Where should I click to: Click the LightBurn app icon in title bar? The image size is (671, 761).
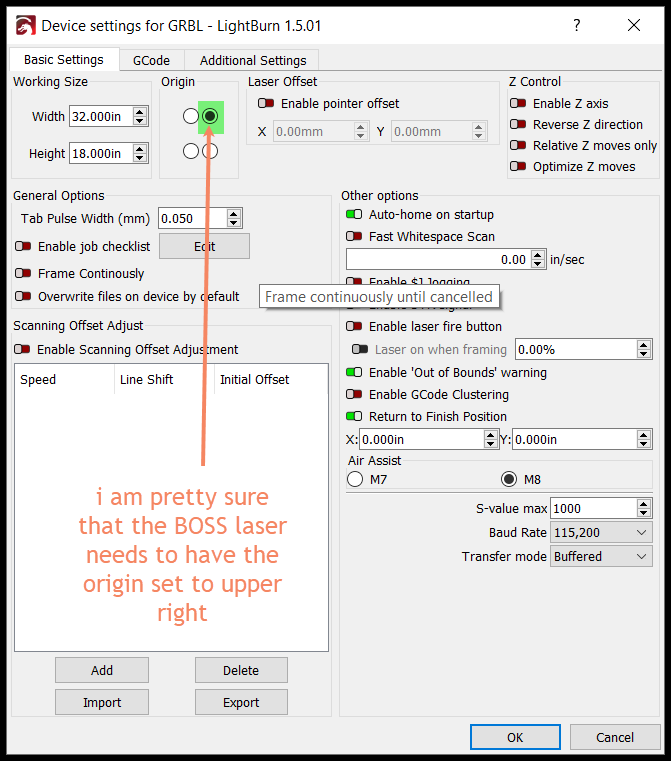pos(25,25)
